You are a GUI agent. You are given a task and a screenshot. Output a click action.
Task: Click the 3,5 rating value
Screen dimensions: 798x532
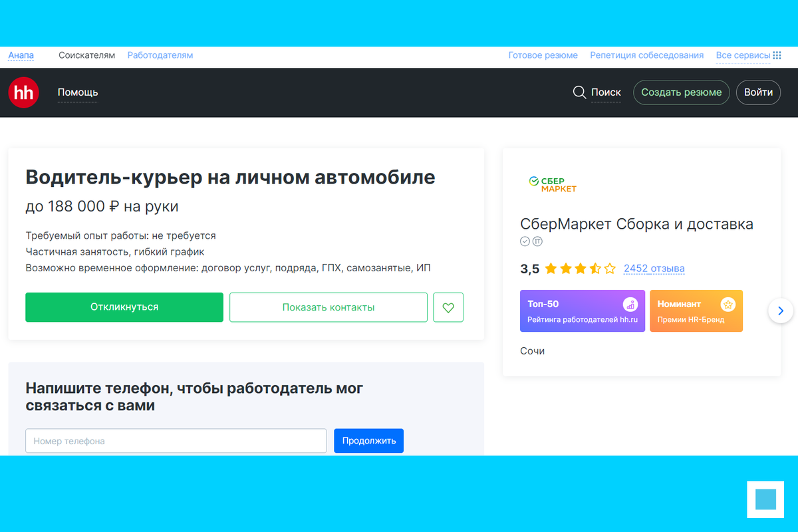[x=530, y=269]
